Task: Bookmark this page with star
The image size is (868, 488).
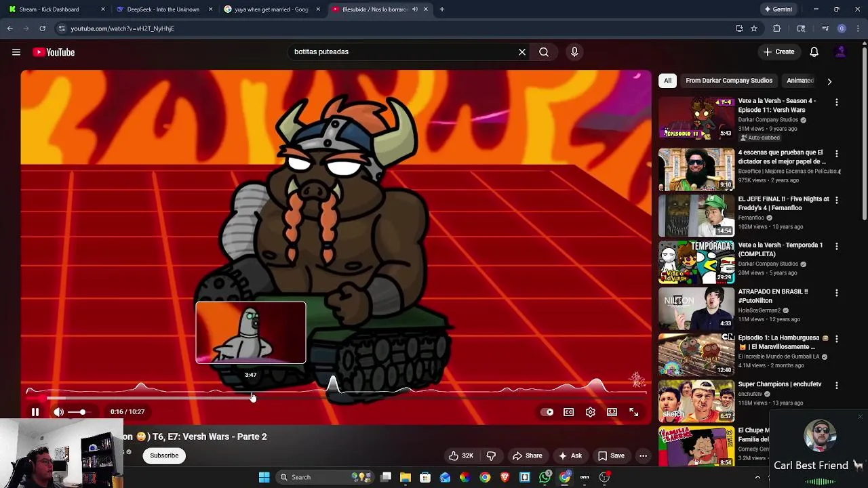Action: (x=753, y=28)
